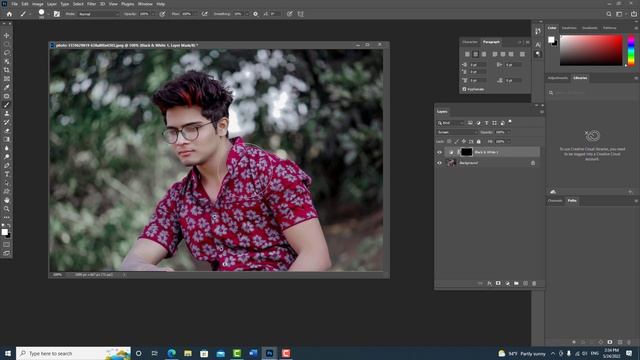The height and width of the screenshot is (360, 640).
Task: Select the Pen tool
Action: 7,165
